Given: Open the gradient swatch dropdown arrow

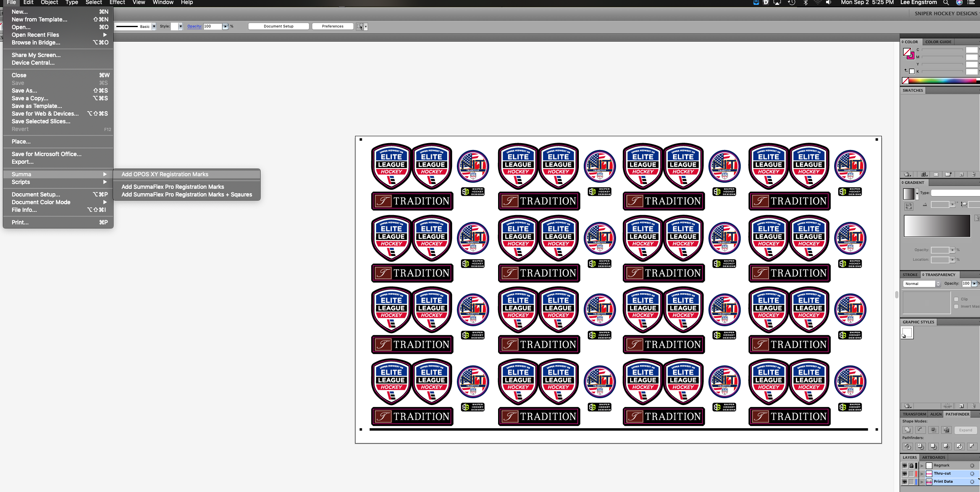Looking at the screenshot, I should [917, 193].
